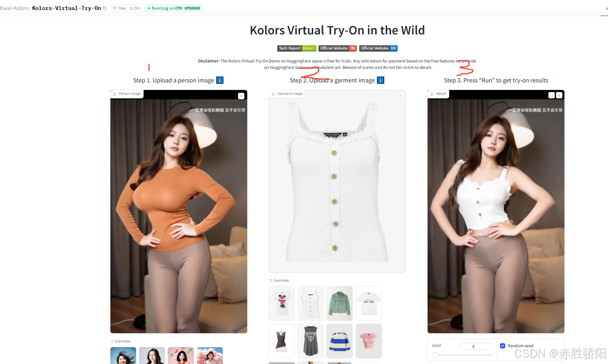The image size is (608, 364).
Task: Click the garment Examples list icon
Action: click(x=270, y=281)
